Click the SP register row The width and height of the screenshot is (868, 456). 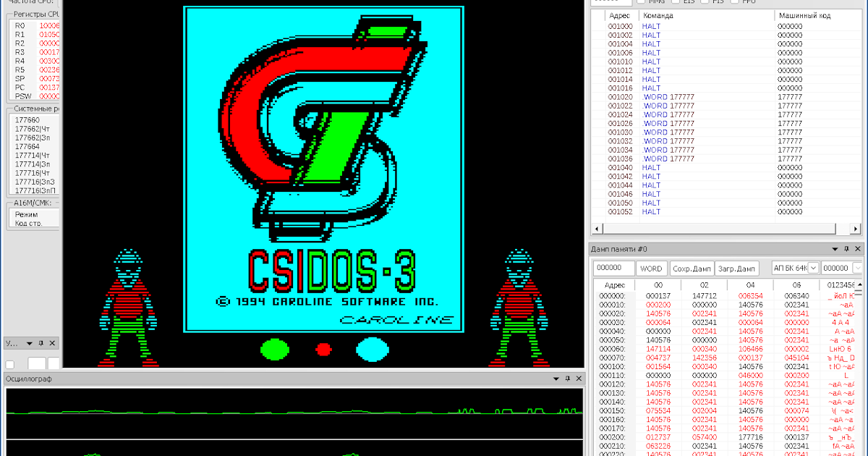click(x=36, y=79)
